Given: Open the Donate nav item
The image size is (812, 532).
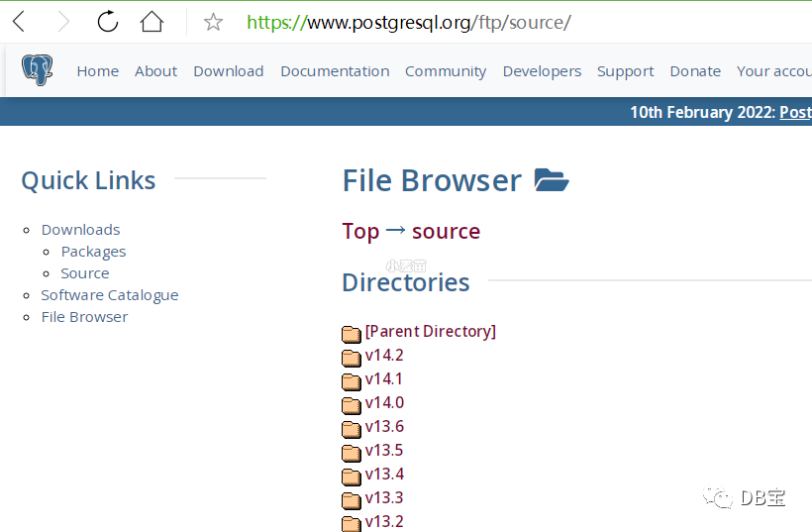Looking at the screenshot, I should [x=695, y=71].
